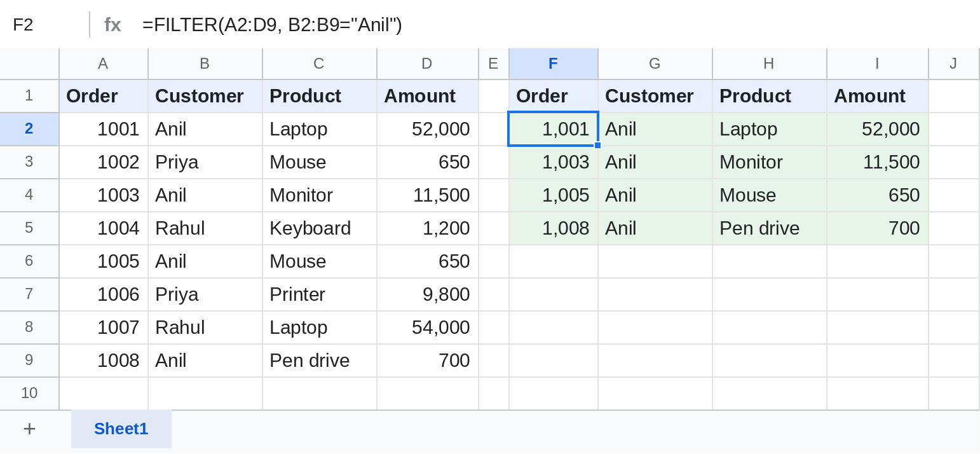This screenshot has height=454, width=980.
Task: Select column A header
Action: coord(104,64)
